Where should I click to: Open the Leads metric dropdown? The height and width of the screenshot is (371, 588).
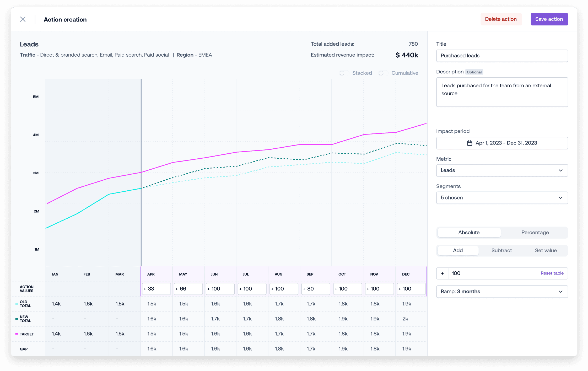[x=502, y=170]
